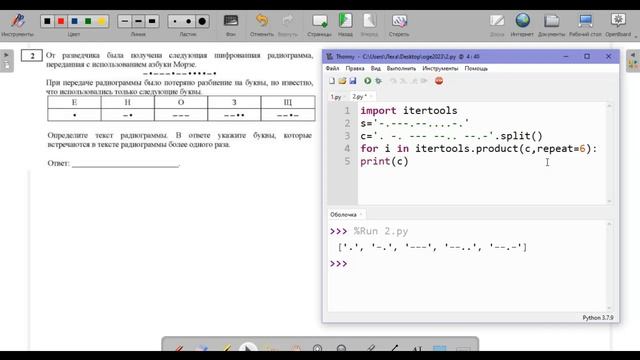Choose the large eraser size

[x=202, y=21]
